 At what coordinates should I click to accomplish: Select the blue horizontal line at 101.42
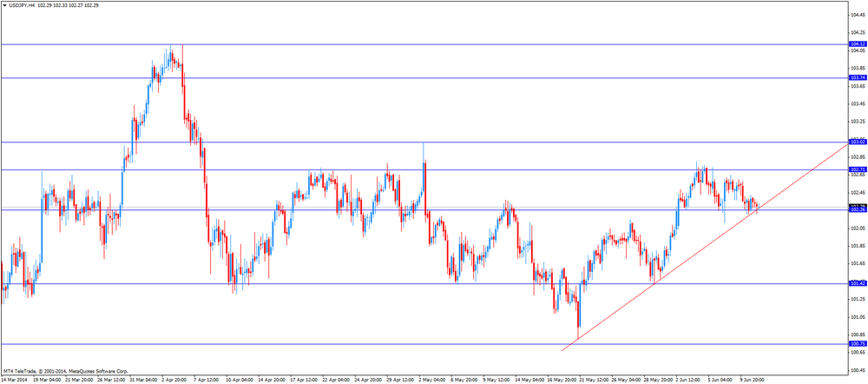pos(424,284)
